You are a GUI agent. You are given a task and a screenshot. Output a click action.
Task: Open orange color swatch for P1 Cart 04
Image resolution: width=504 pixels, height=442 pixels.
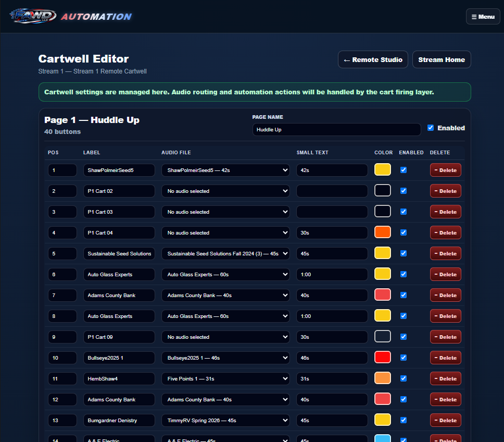[383, 232]
